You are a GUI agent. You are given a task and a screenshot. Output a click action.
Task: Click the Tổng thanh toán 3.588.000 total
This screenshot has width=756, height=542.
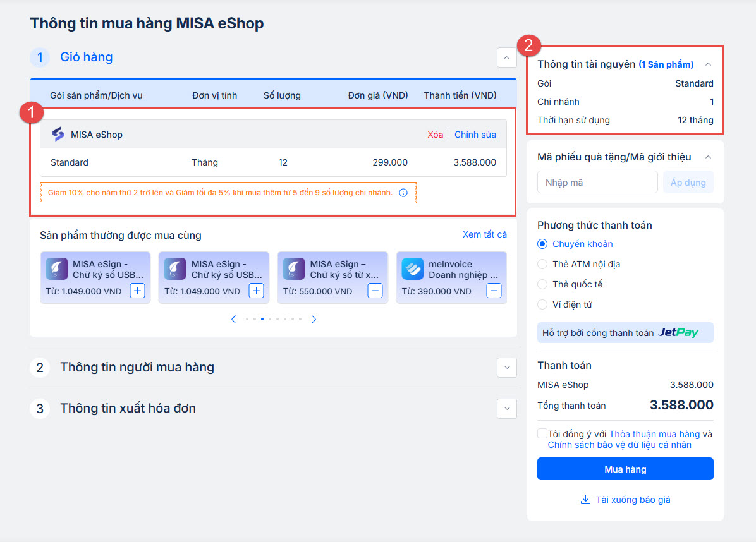tap(681, 405)
